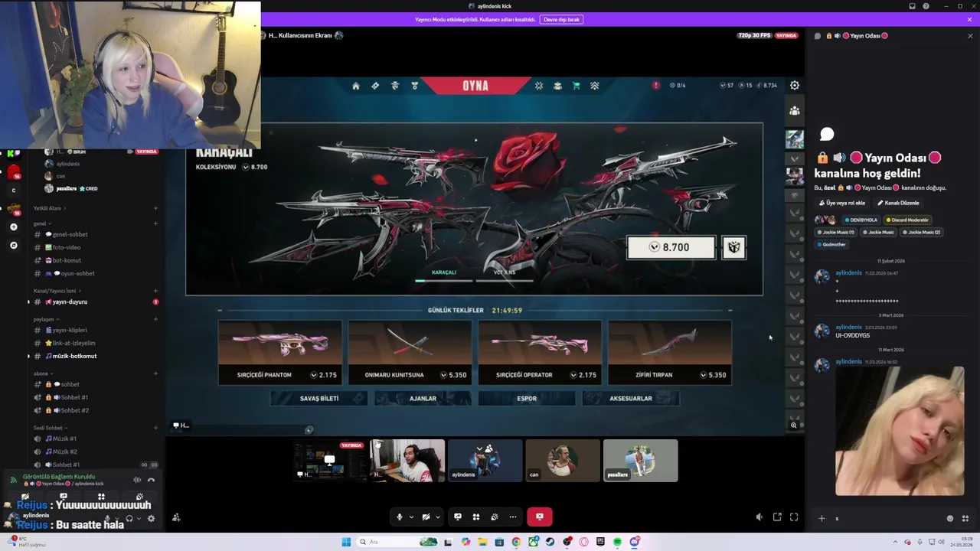
Task: Add channel to genel category
Action: click(x=155, y=223)
